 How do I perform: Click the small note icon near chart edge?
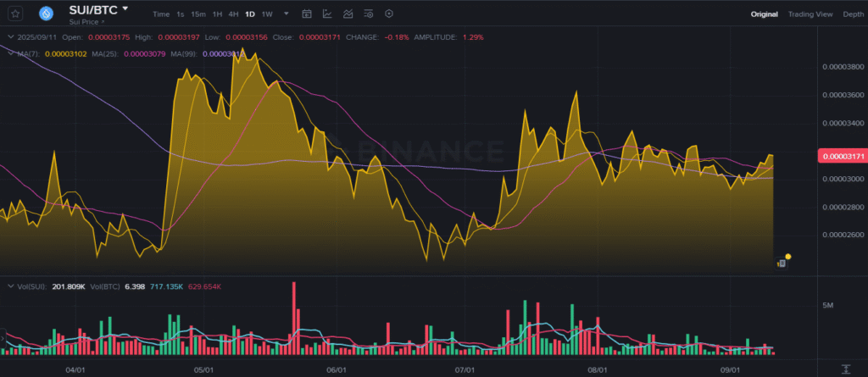(x=780, y=263)
